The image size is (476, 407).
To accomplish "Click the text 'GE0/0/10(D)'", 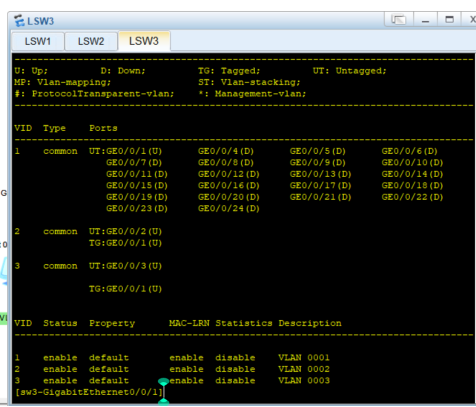I will (x=412, y=163).
